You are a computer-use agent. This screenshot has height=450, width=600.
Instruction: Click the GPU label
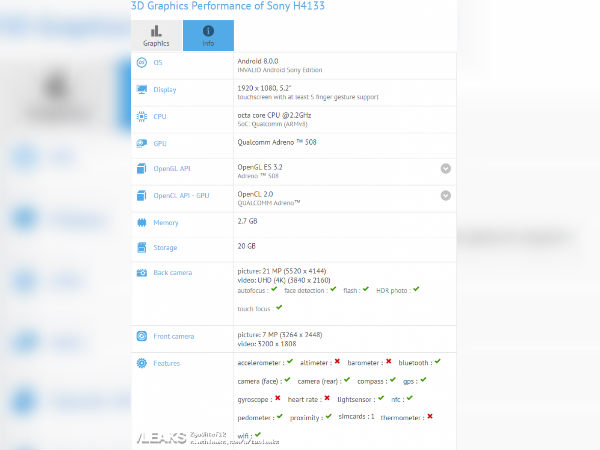click(160, 143)
